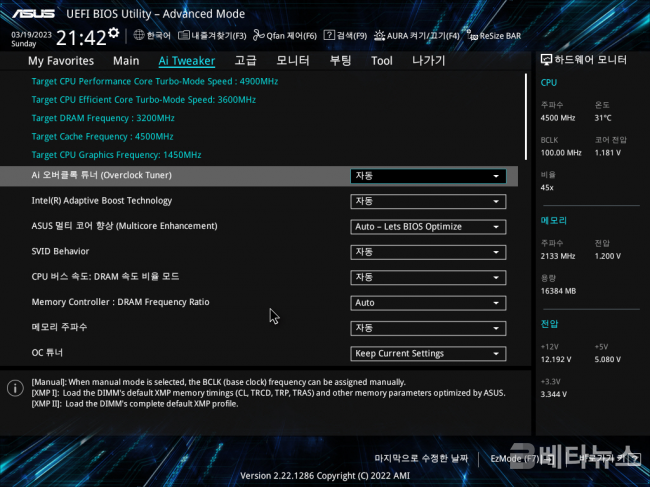Click Target CPU Graphics Frequency: 1450MHz

[x=116, y=155]
